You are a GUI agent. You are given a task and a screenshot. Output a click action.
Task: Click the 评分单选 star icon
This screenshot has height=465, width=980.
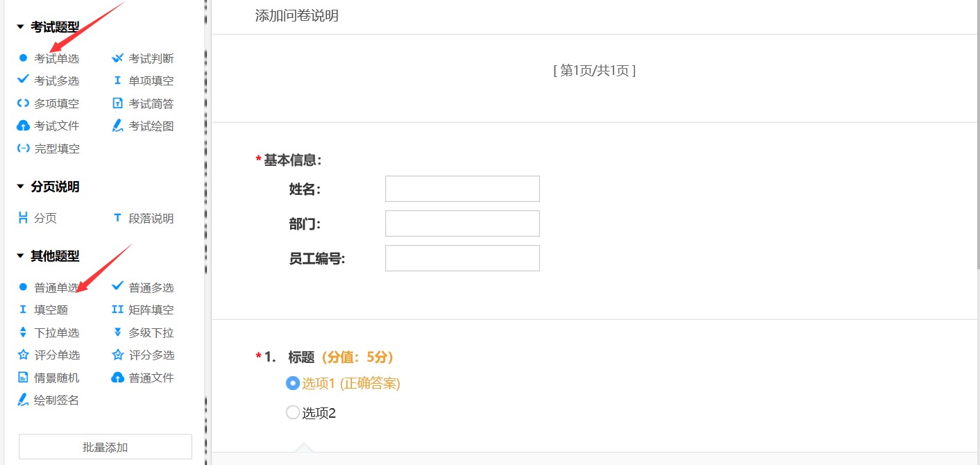coord(23,355)
